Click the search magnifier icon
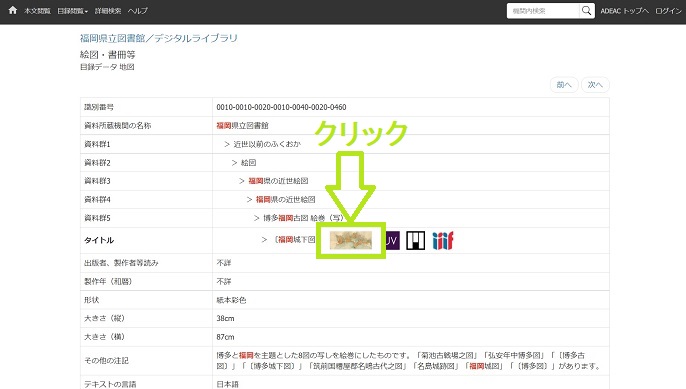Viewport: 686px width, 389px height. coord(586,11)
